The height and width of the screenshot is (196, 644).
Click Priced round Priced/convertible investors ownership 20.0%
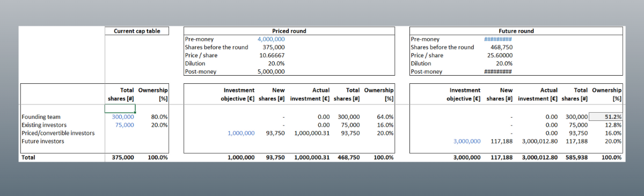pos(385,133)
